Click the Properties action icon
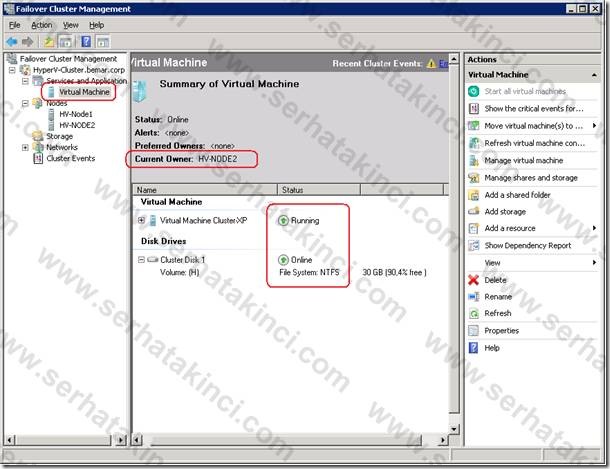 pos(473,331)
